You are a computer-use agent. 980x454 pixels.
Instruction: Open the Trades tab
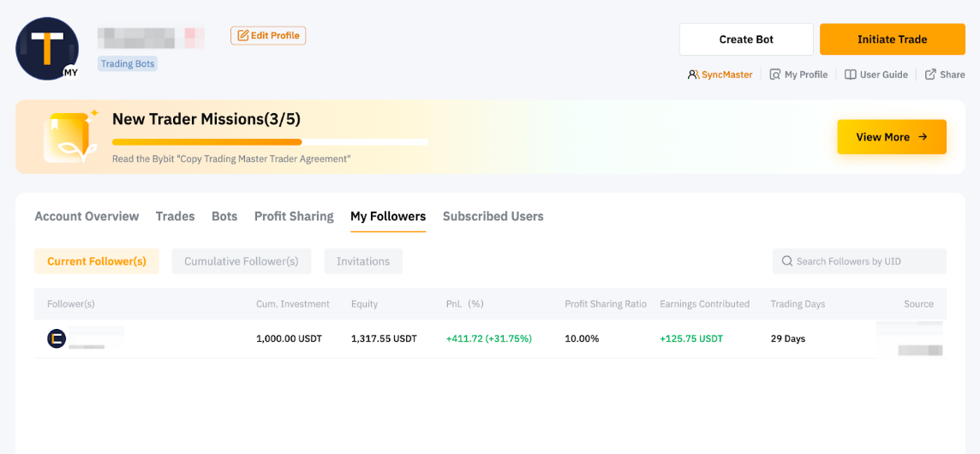175,217
